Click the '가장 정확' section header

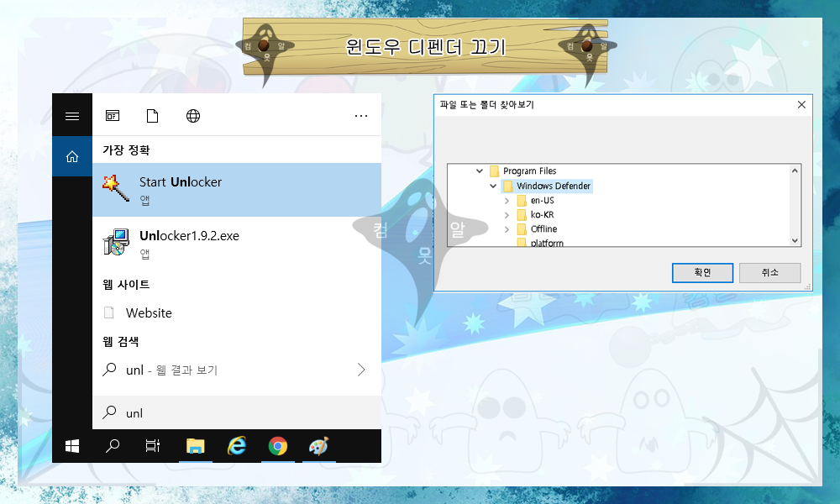click(x=127, y=150)
